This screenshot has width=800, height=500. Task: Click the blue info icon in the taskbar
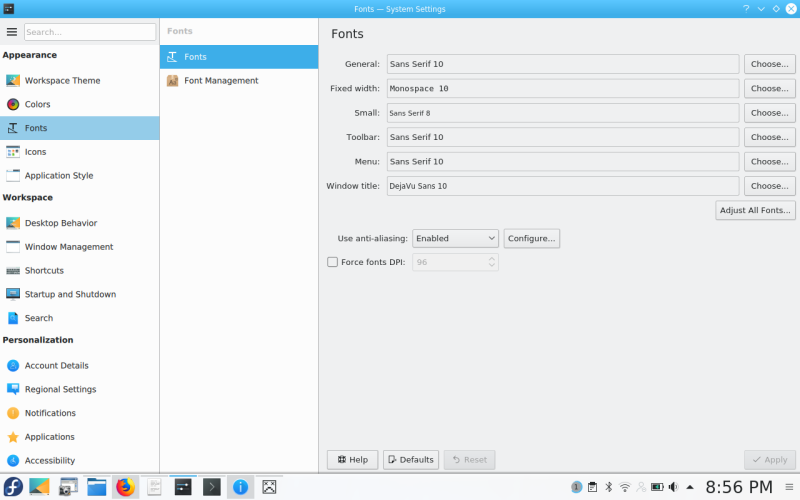tap(240, 487)
